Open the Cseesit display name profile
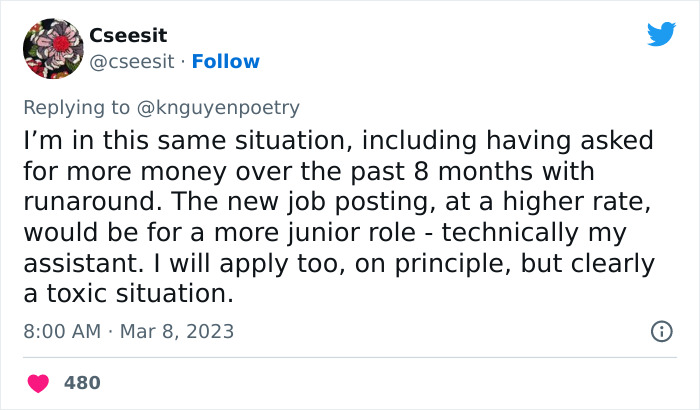700x410 pixels. point(128,35)
